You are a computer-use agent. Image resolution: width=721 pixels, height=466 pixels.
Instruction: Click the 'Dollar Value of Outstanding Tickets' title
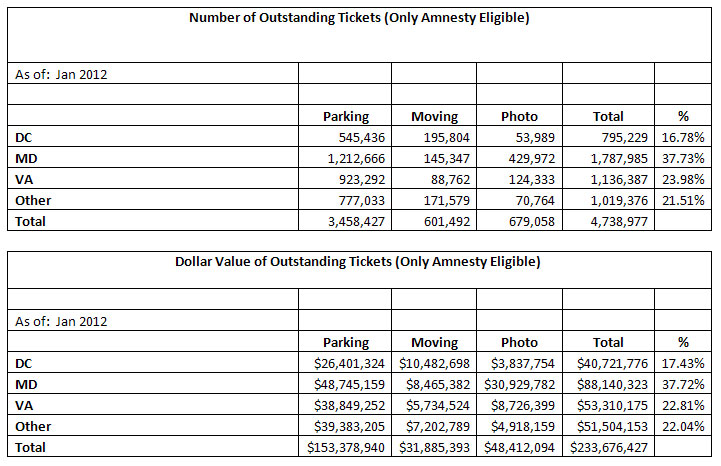[x=359, y=262]
